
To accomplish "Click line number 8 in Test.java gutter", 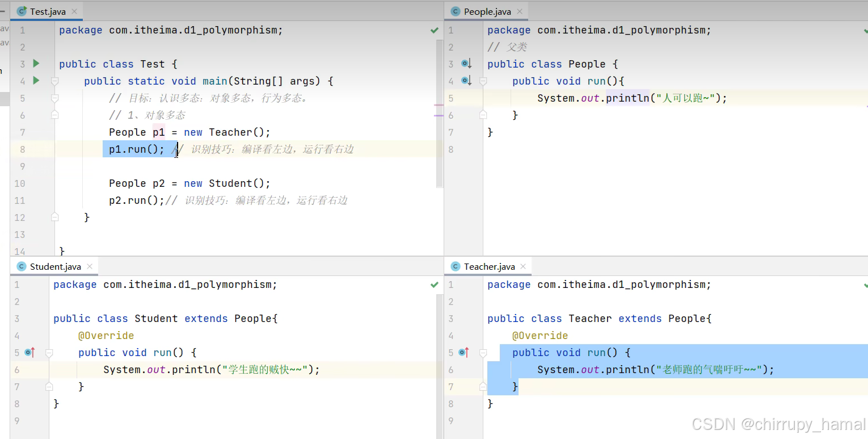I will 22,149.
